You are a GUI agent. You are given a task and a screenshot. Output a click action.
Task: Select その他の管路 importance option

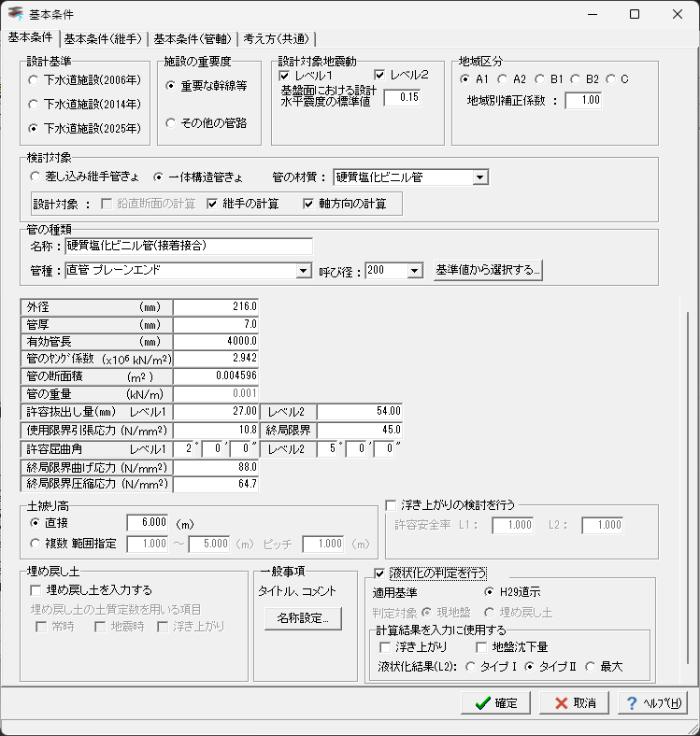click(171, 122)
